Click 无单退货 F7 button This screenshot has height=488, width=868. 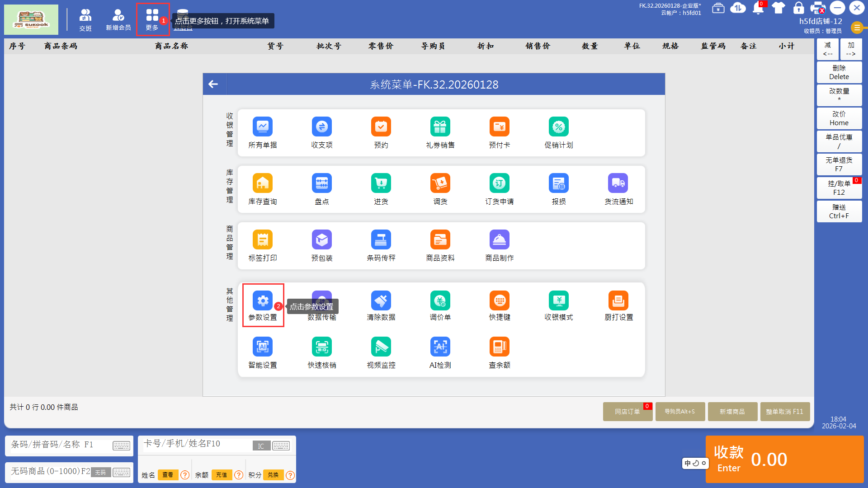coord(839,164)
